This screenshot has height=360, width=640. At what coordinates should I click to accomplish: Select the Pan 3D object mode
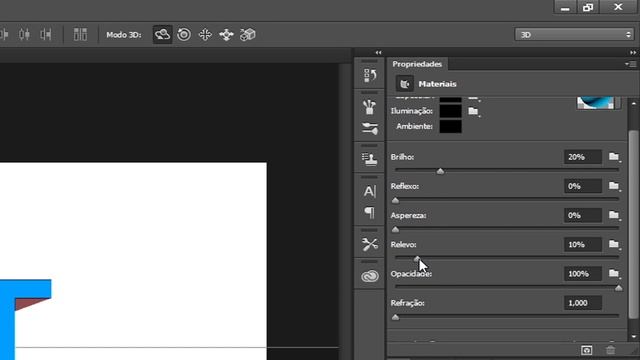click(205, 35)
